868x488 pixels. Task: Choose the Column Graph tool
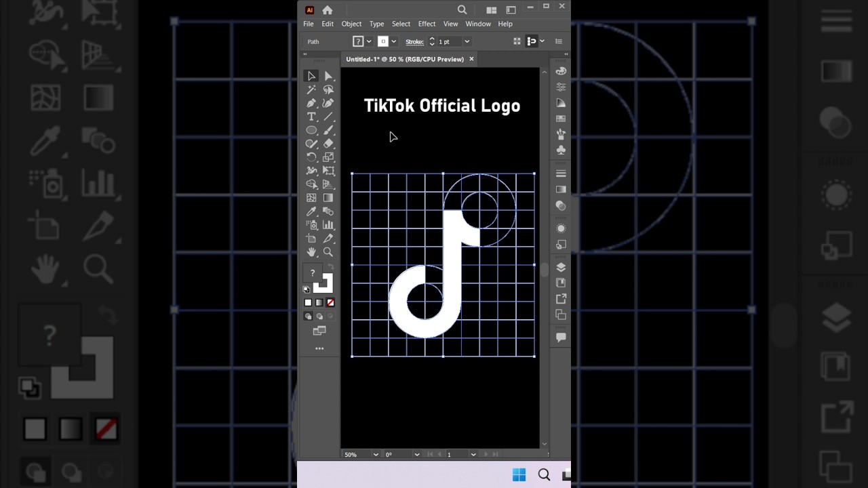(328, 225)
